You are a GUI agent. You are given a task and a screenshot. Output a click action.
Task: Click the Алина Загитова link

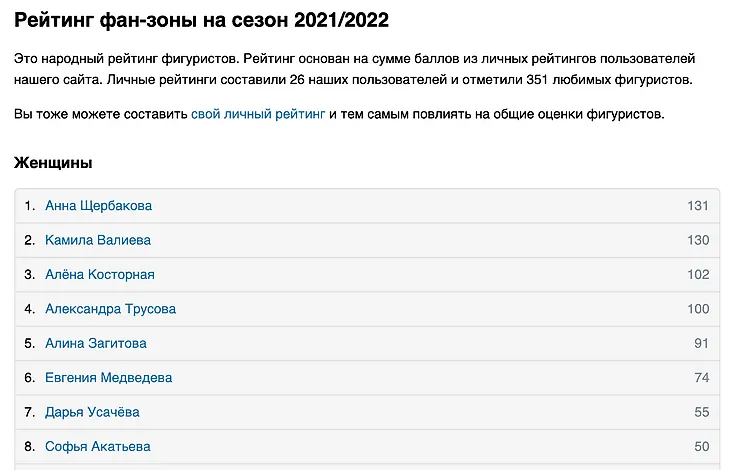(96, 343)
